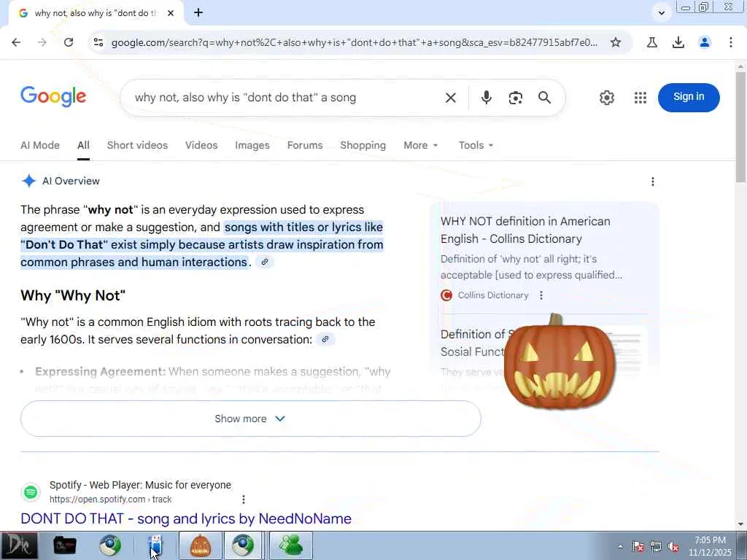The image size is (747, 560).
Task: Open first Chrome-like globe taskbar icon
Action: tap(110, 545)
